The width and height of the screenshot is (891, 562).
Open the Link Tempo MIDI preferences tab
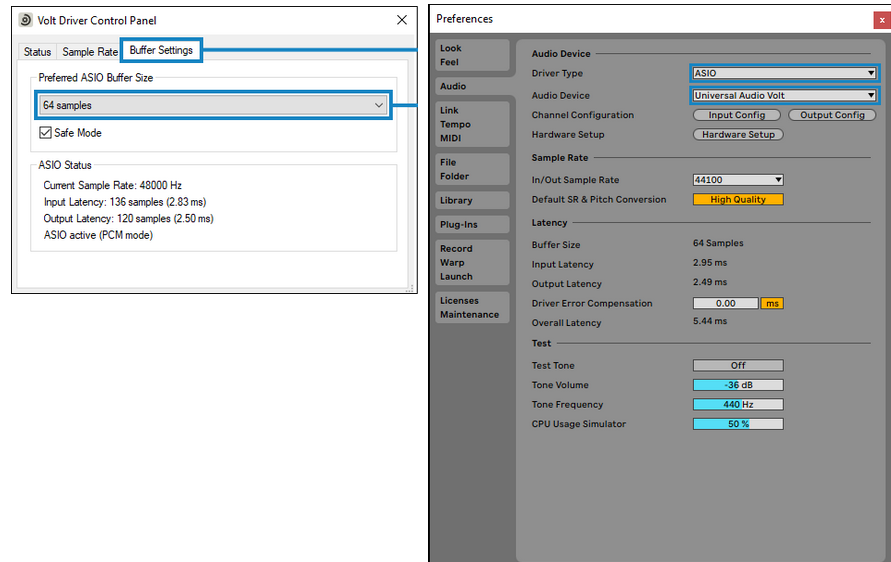click(x=472, y=124)
